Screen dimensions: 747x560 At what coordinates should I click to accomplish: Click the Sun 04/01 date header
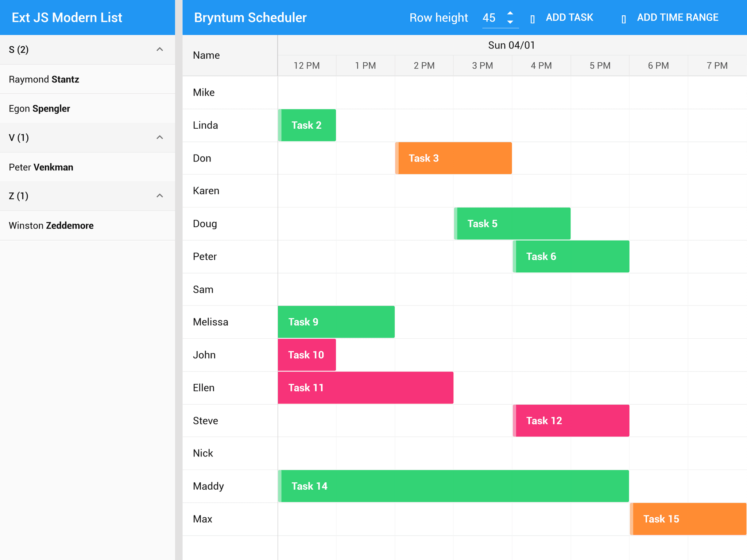(x=511, y=45)
